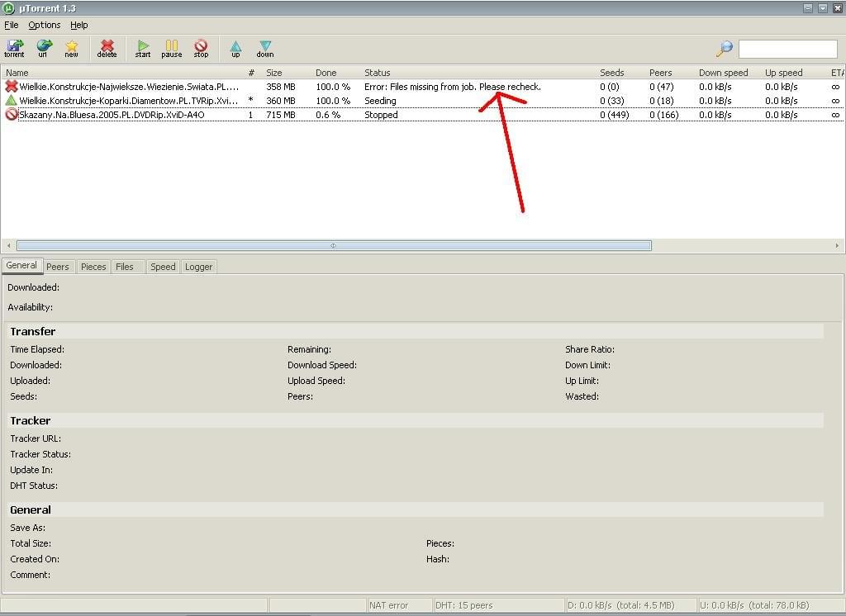Image resolution: width=846 pixels, height=616 pixels.
Task: Click the 360 MB size cell
Action: 281,101
